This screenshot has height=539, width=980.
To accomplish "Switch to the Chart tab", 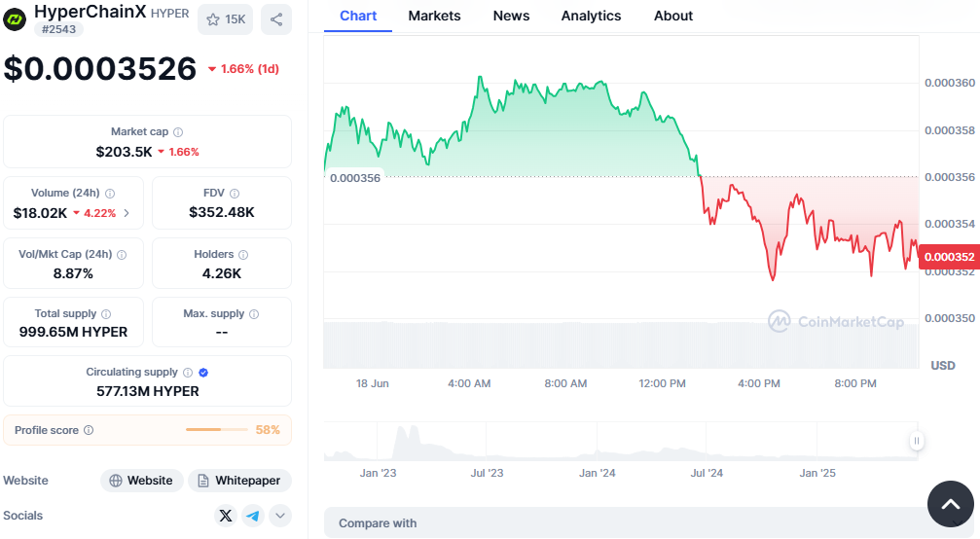I will coord(358,17).
